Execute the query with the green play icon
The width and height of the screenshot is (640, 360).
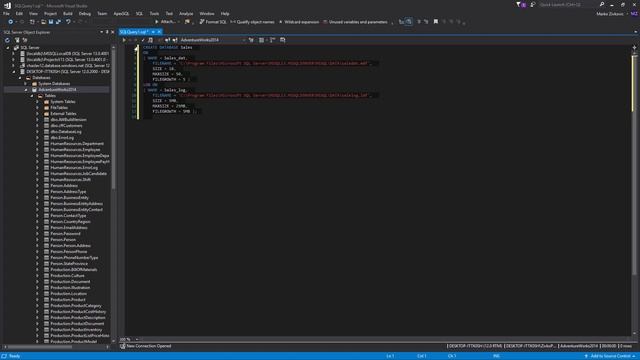[x=124, y=40]
